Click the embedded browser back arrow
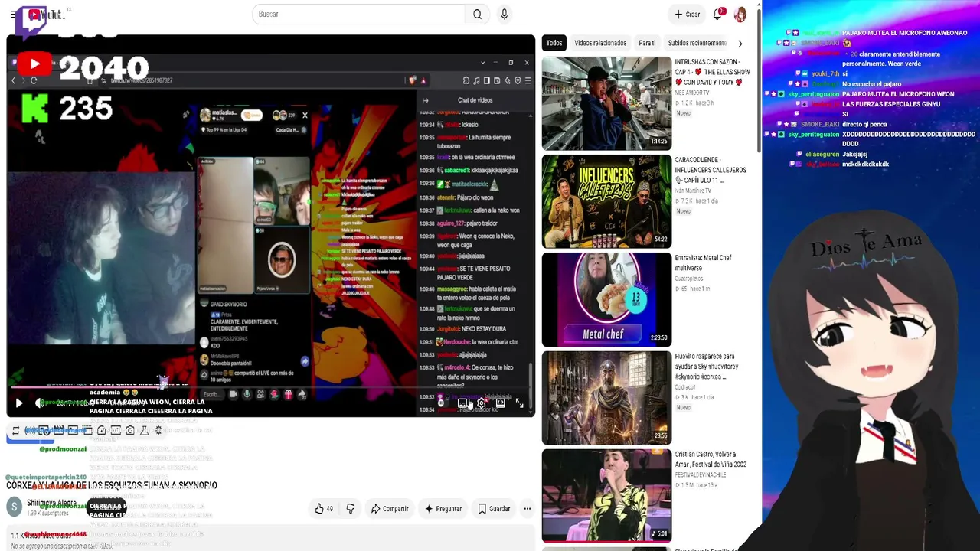This screenshot has height=551, width=980. (13, 80)
